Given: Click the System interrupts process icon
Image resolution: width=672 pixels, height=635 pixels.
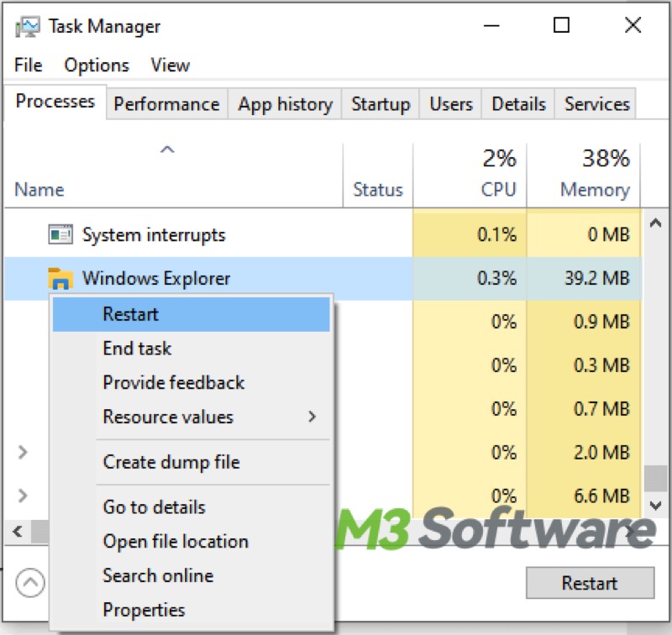Looking at the screenshot, I should click(x=60, y=234).
